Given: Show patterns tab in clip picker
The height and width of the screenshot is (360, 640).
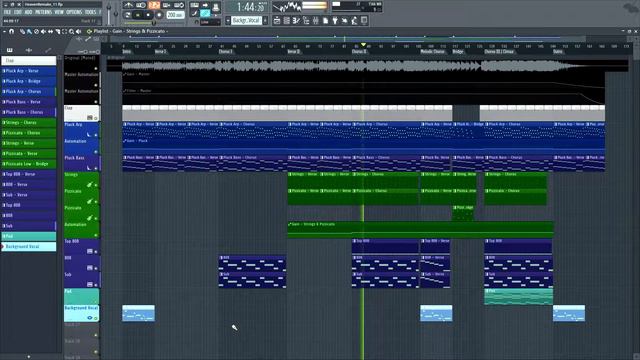Looking at the screenshot, I should pos(9,50).
